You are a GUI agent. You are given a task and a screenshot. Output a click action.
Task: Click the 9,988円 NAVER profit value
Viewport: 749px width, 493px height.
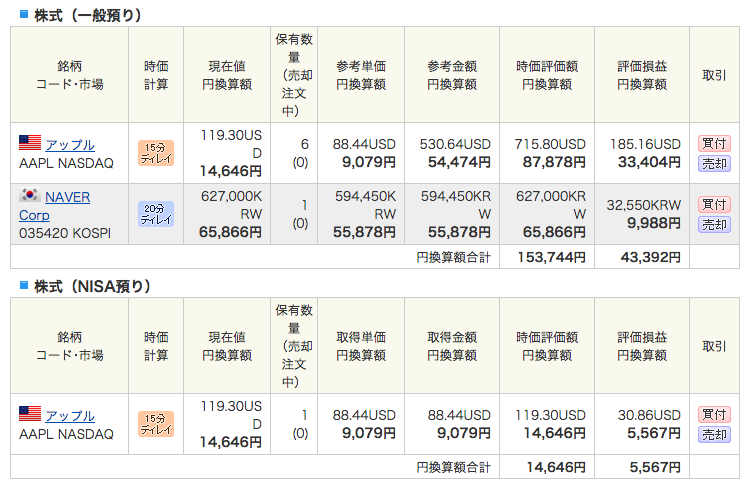point(654,223)
